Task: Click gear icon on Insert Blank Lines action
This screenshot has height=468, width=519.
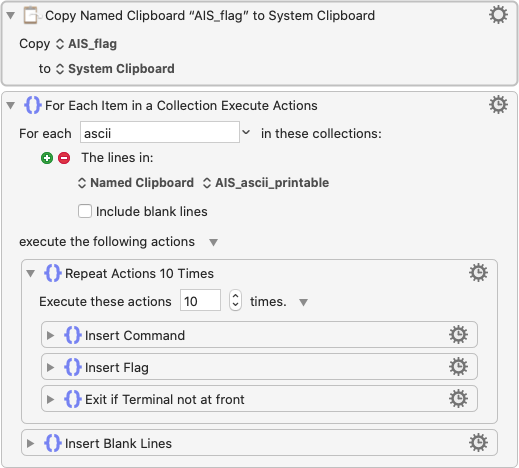Action: tap(478, 443)
